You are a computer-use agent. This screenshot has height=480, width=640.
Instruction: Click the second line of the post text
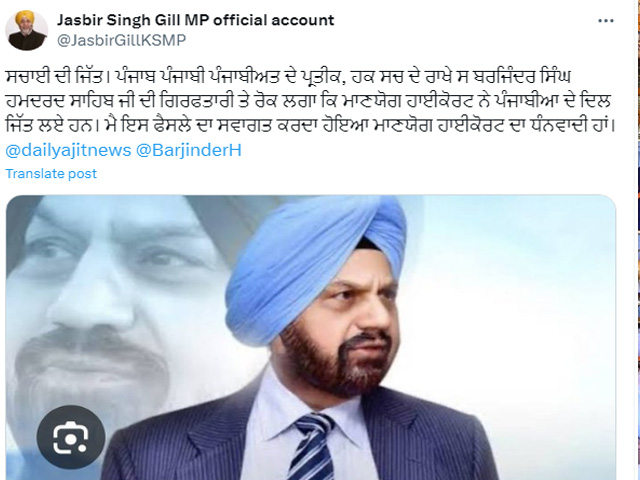[x=308, y=101]
